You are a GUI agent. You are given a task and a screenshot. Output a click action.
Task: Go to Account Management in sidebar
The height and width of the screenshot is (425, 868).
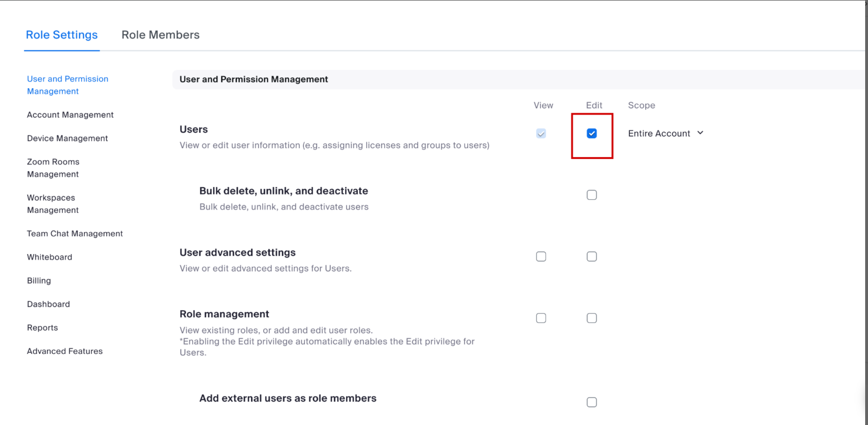pos(70,115)
